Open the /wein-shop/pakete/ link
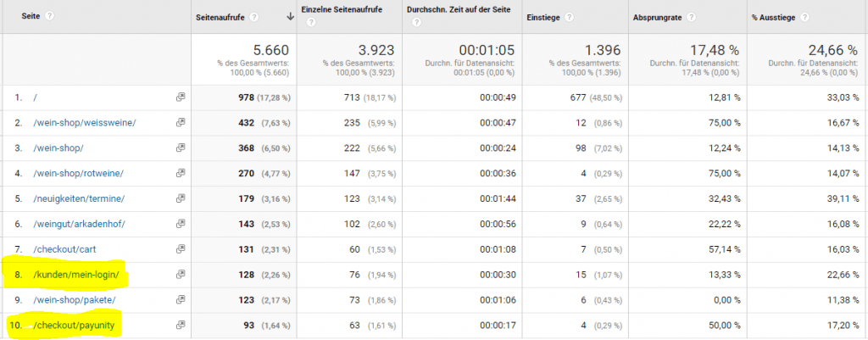The height and width of the screenshot is (340, 868). tap(74, 299)
